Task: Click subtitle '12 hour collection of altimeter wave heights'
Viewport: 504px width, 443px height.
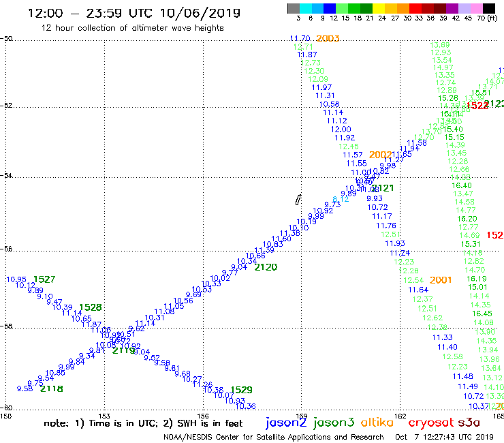Action: coord(132,28)
